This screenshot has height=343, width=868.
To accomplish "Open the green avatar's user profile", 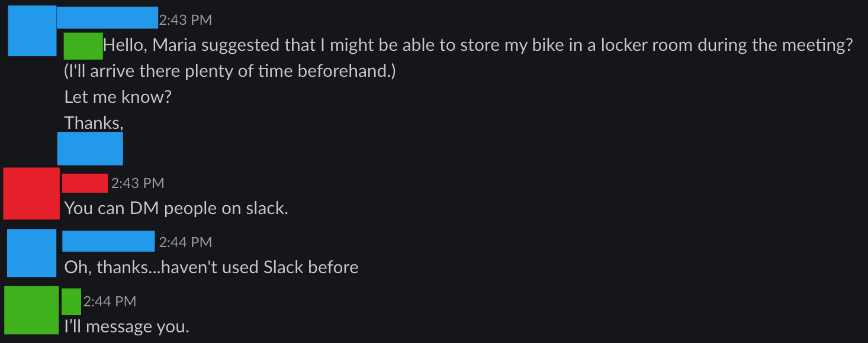I will [x=31, y=310].
